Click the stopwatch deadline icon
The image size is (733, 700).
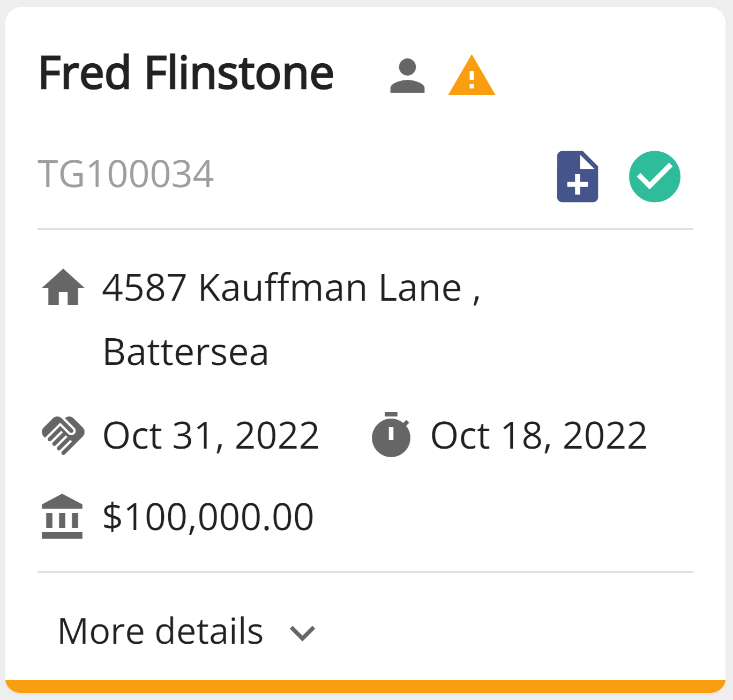(391, 435)
